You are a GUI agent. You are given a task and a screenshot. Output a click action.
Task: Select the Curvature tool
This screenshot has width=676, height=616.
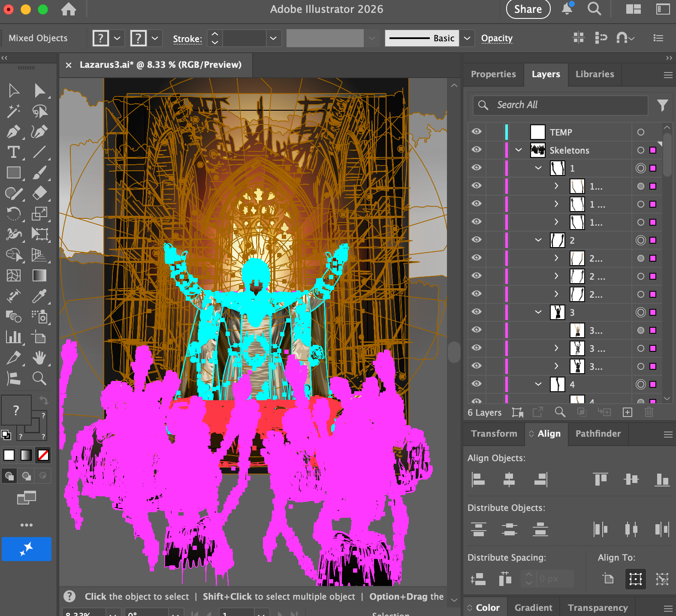(39, 132)
